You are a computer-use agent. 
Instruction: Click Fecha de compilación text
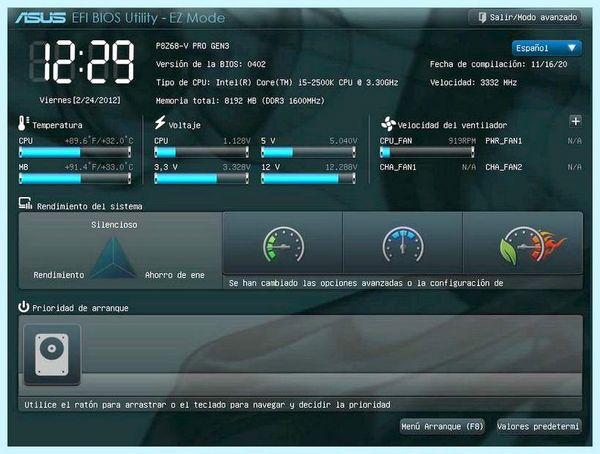(x=499, y=64)
